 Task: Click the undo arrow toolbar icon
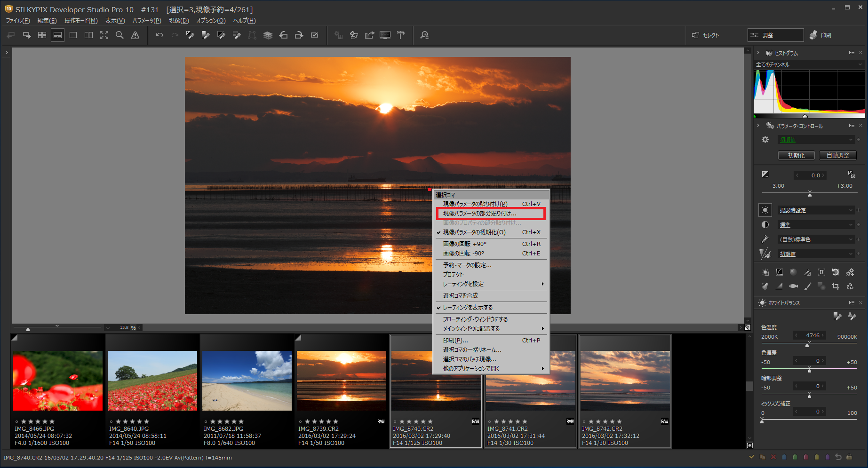[159, 35]
